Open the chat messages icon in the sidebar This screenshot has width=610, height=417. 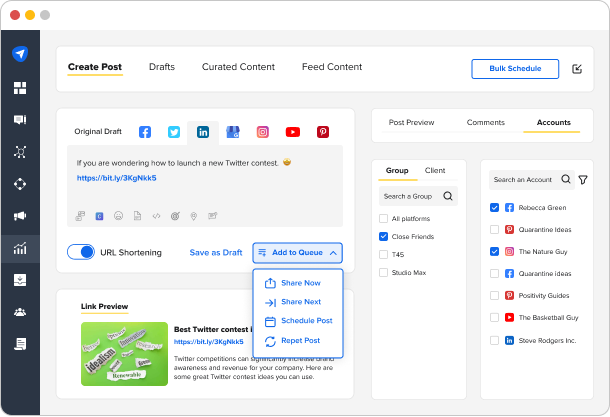coord(20,119)
